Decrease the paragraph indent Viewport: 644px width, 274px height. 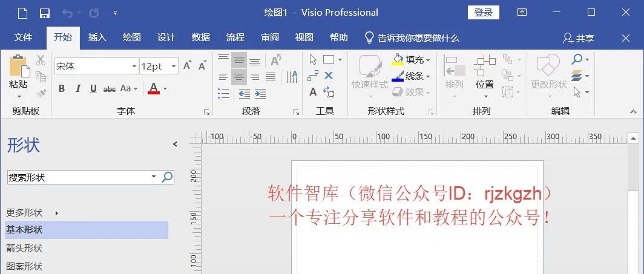click(x=245, y=94)
